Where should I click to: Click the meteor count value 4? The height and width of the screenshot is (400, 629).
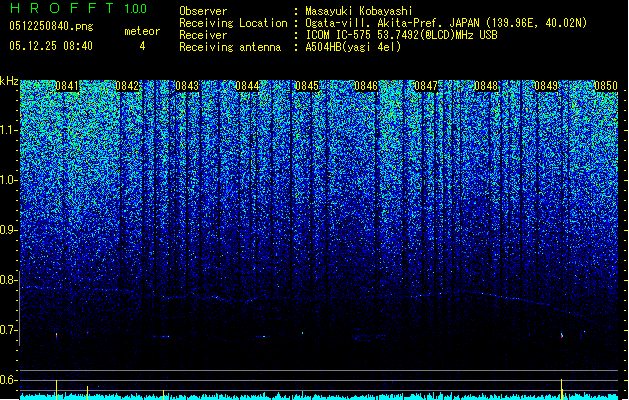pos(142,46)
